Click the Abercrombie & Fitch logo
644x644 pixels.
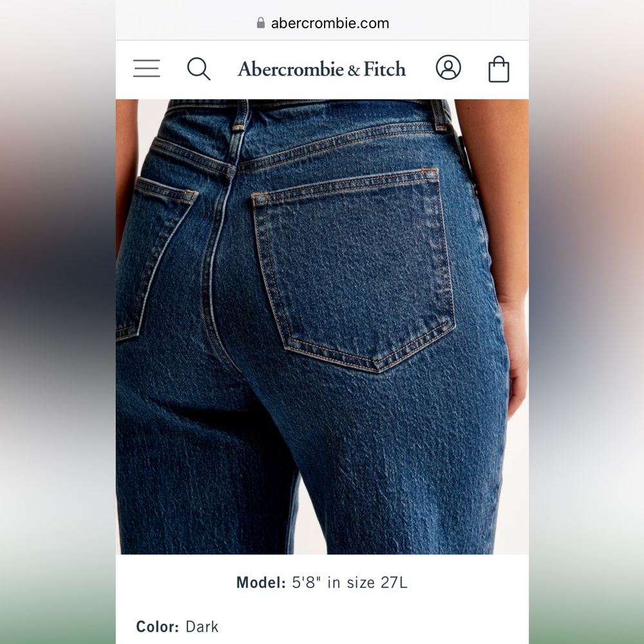(x=321, y=69)
